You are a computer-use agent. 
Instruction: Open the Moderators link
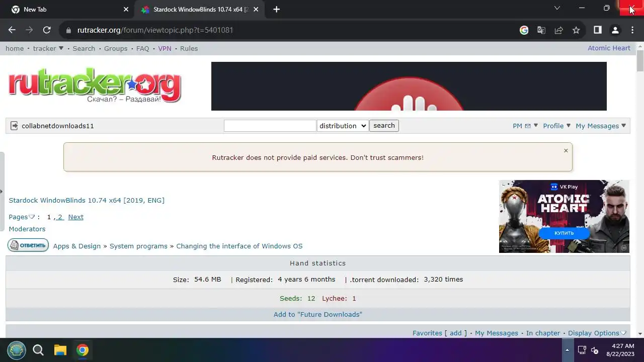(x=27, y=229)
